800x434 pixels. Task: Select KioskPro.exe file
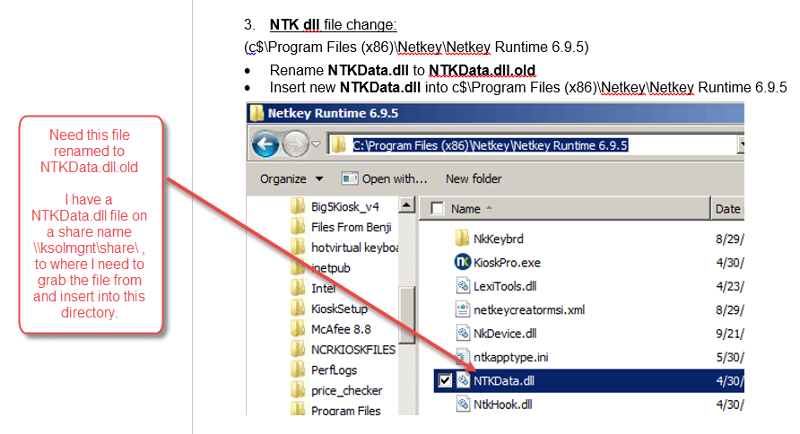tap(507, 263)
